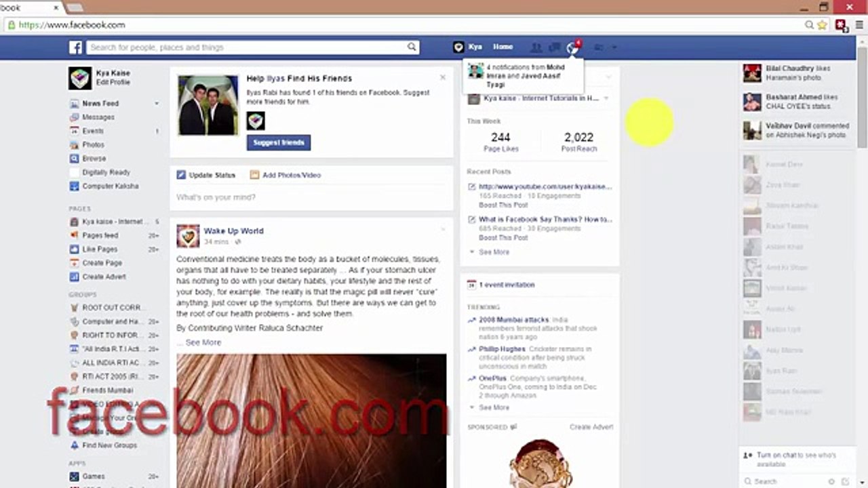Click the News Feed icon in the left sidebar
This screenshot has width=868, height=488.
coord(74,104)
